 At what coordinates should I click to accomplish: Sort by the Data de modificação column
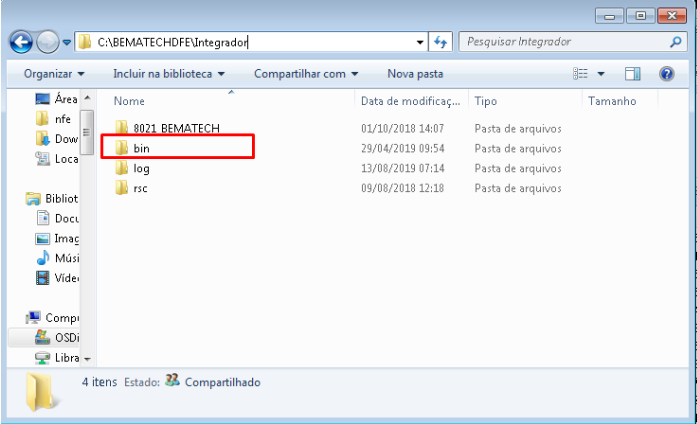(410, 101)
